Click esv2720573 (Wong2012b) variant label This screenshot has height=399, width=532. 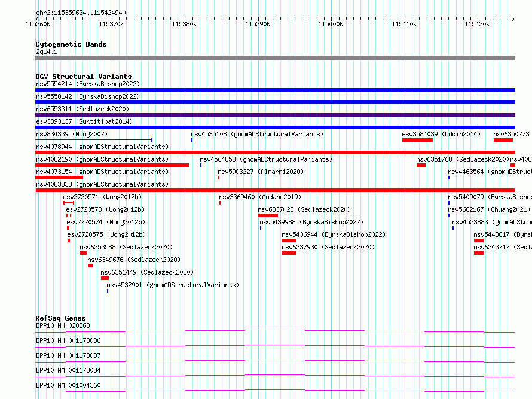106,209
